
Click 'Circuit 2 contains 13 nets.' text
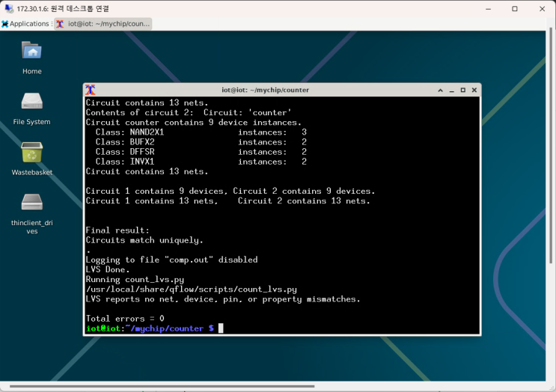click(304, 201)
